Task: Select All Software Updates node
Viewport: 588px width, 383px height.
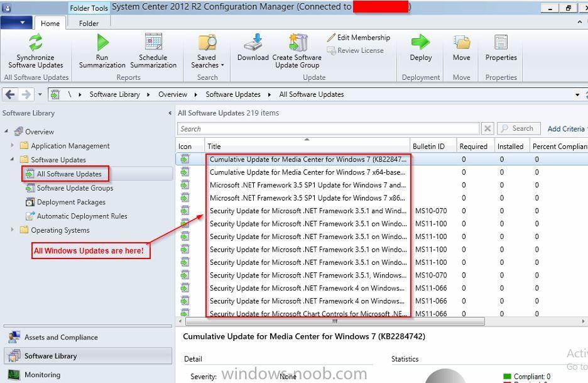Action: pyautogui.click(x=69, y=174)
